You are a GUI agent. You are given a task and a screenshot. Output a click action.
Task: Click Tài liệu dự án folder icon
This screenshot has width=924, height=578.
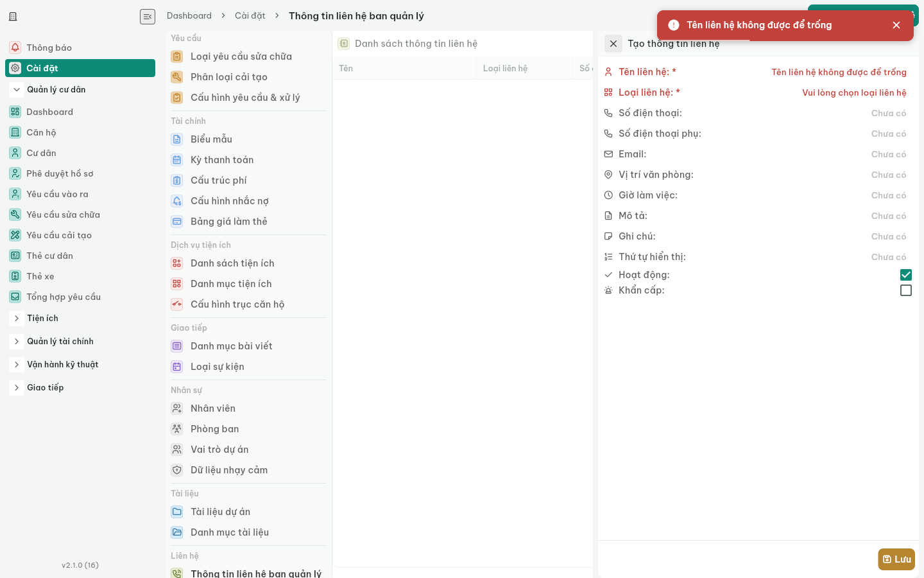click(177, 512)
